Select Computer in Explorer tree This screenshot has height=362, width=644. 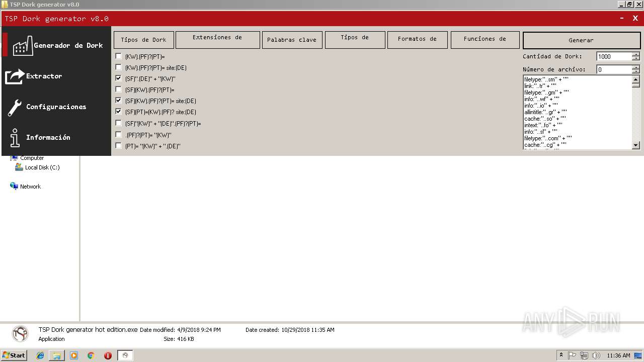pyautogui.click(x=32, y=158)
